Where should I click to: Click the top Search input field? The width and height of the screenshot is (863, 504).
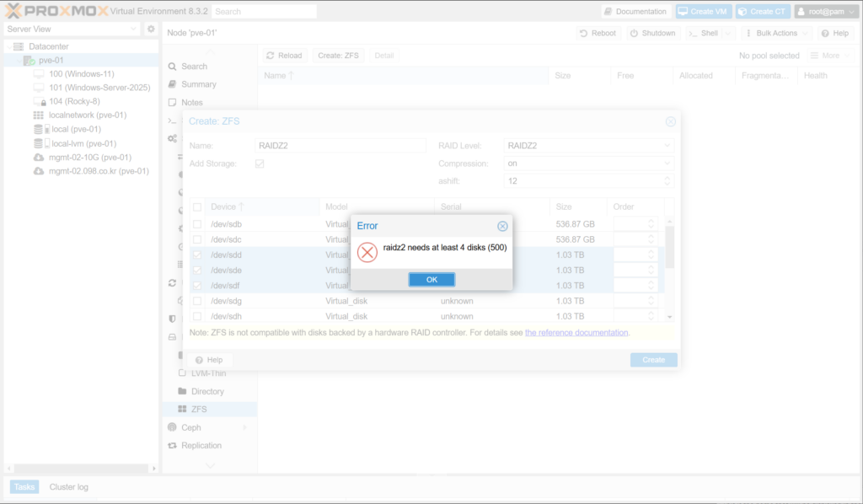pyautogui.click(x=264, y=12)
